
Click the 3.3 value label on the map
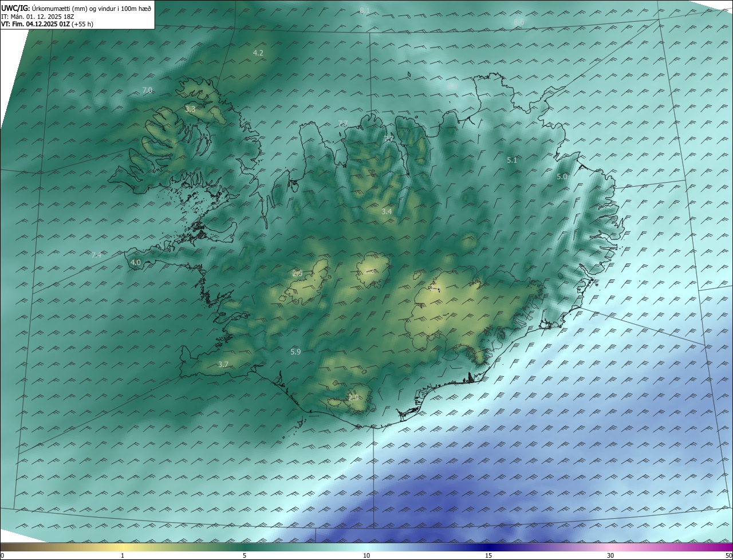coord(190,109)
